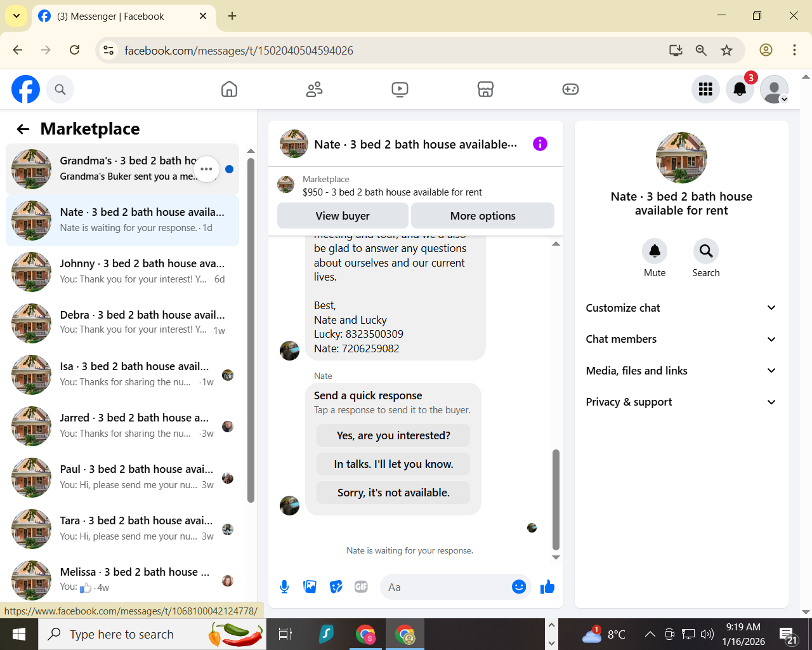Open the weather widget showing 8°C

604,634
